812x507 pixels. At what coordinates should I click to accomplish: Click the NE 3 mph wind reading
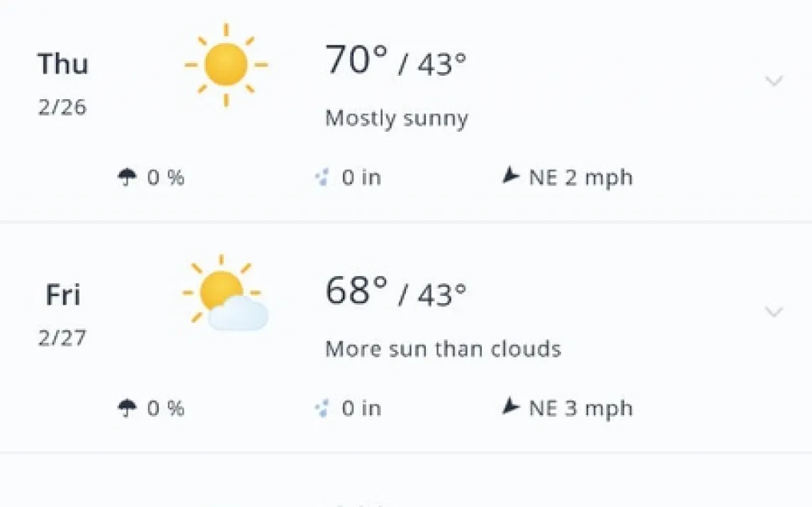pyautogui.click(x=580, y=408)
